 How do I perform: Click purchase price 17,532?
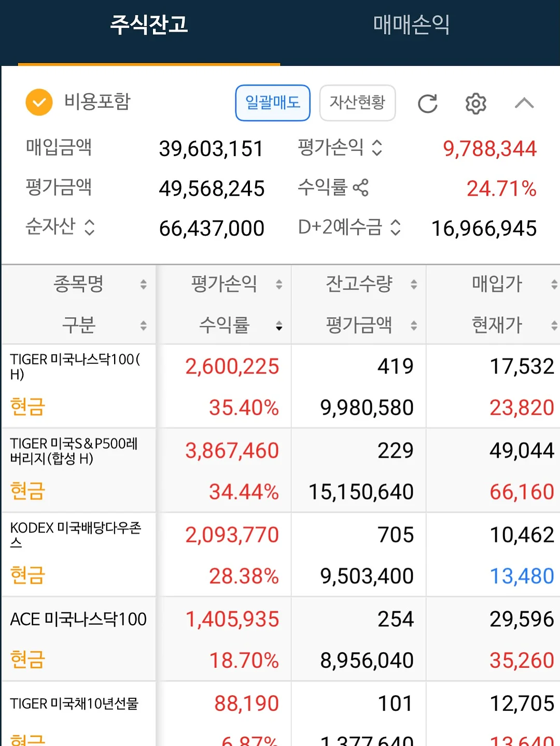522,367
